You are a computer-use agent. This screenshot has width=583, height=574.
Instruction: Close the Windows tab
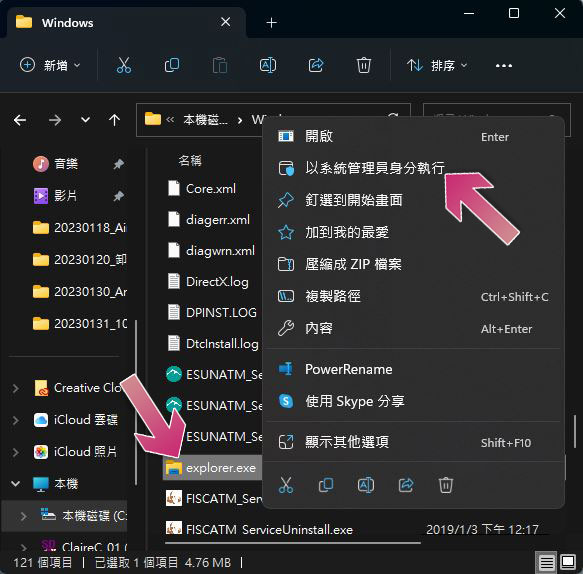click(x=225, y=22)
